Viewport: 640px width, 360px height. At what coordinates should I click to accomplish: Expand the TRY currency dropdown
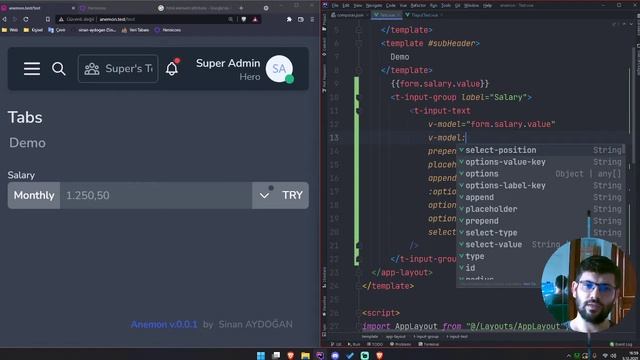point(280,195)
